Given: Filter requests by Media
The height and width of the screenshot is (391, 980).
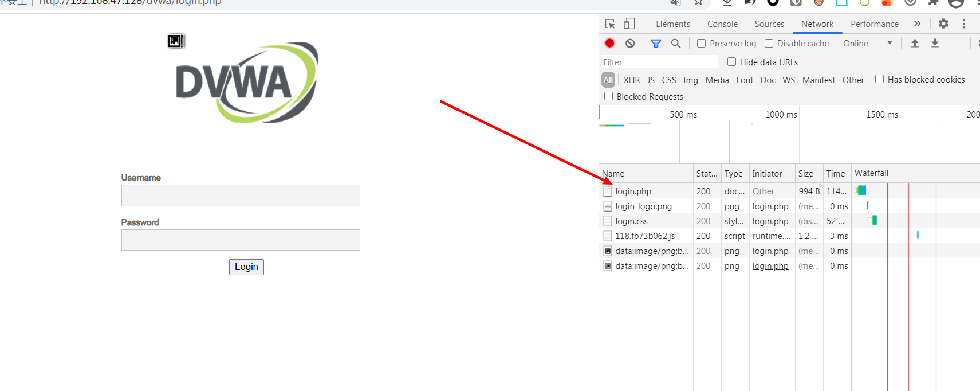Looking at the screenshot, I should [x=717, y=80].
